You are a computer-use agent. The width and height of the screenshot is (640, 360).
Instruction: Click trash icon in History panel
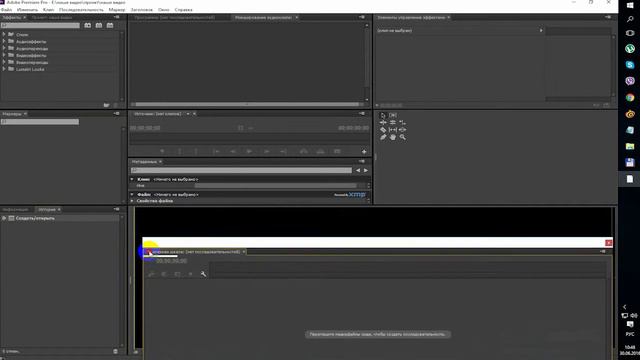click(116, 351)
